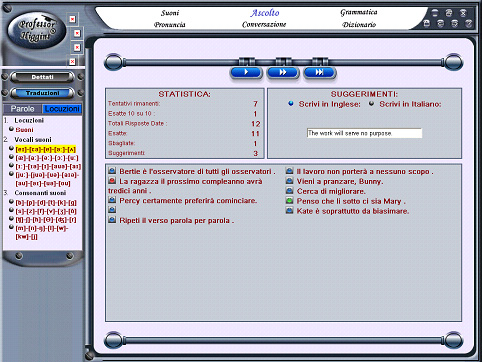Click the help question mark icon at top right
This screenshot has height=362, width=482.
(469, 23)
